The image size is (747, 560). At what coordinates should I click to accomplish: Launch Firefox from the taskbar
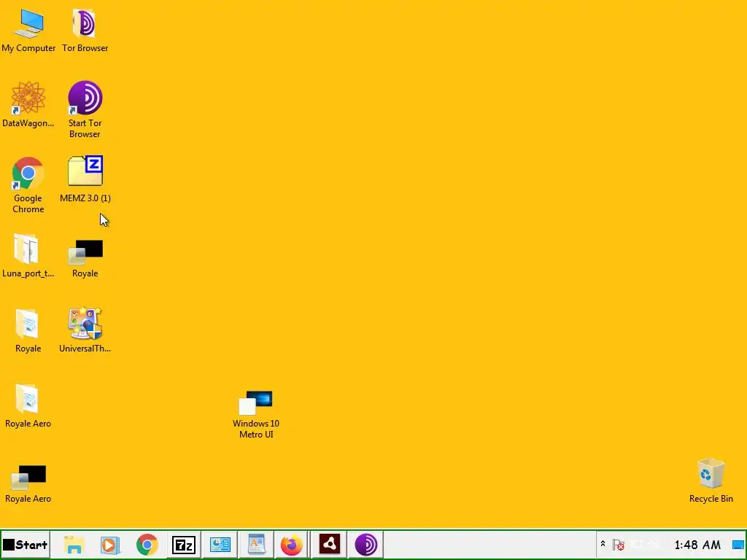tap(292, 544)
